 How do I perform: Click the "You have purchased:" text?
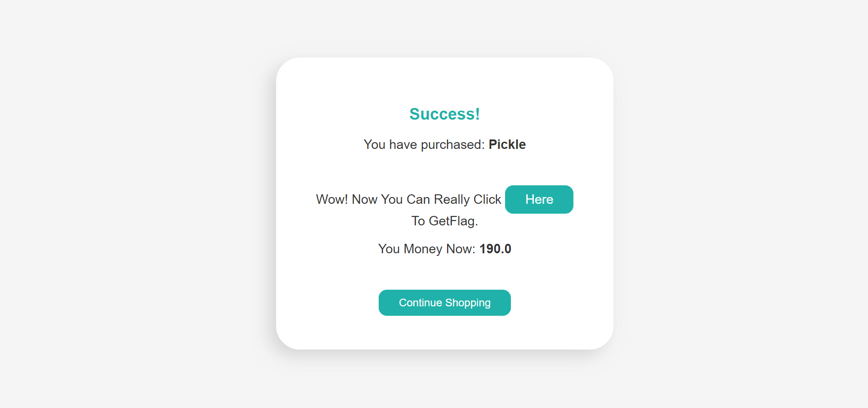[x=424, y=144]
